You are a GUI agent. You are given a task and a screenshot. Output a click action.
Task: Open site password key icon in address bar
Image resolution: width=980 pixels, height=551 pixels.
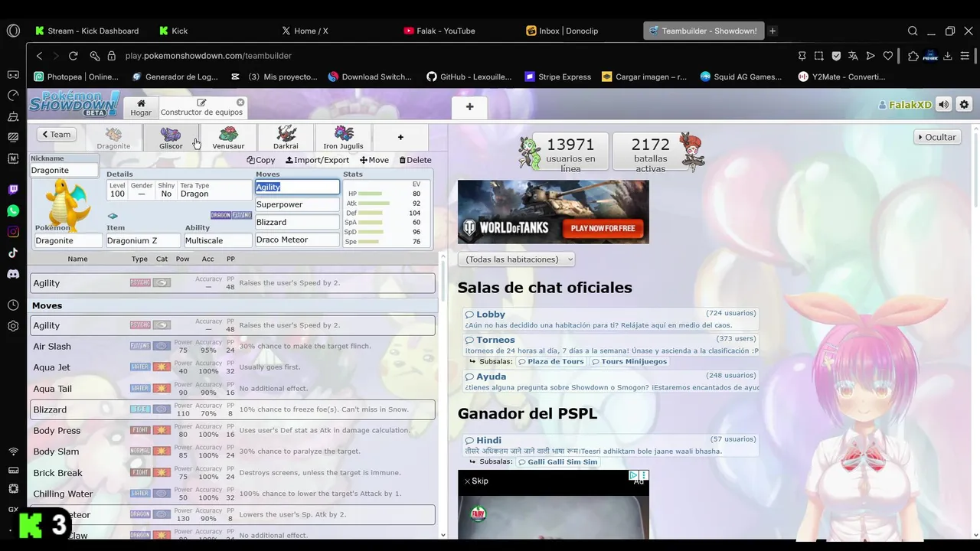(95, 56)
